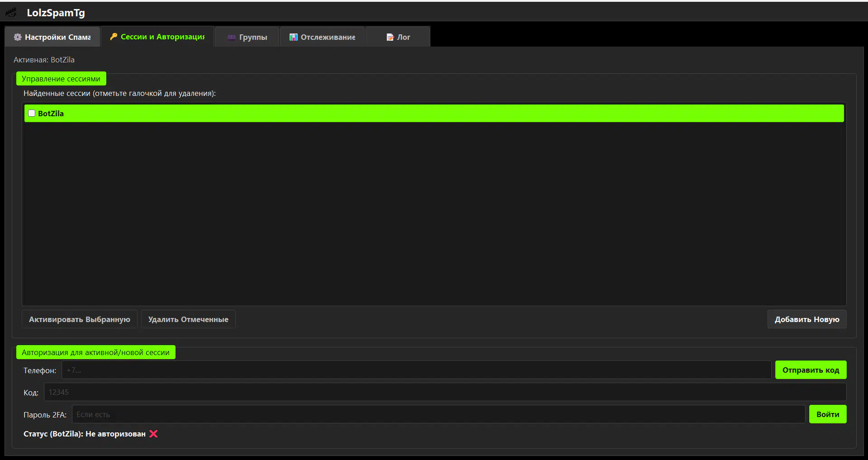
Task: Click the gear icon on the spam settings tab
Action: point(18,37)
